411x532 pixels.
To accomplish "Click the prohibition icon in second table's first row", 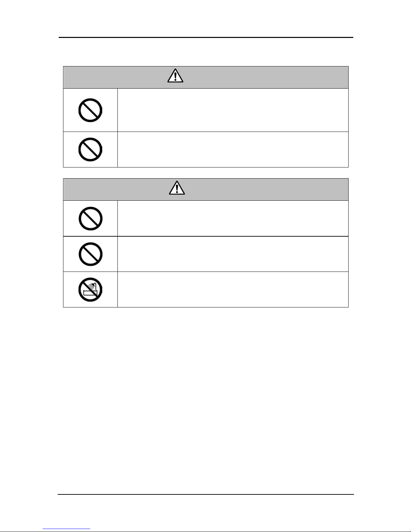I will pos(90,219).
